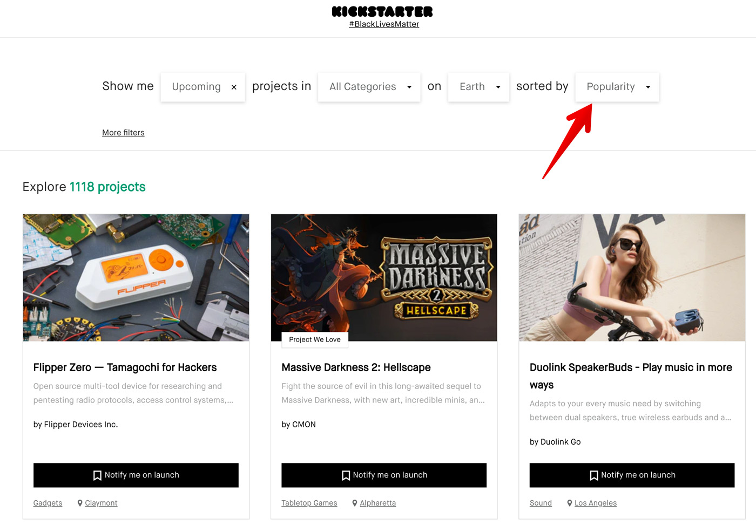
Task: Click the bookmark icon on Duolink SpeakerBuds notify button
Action: coord(593,475)
